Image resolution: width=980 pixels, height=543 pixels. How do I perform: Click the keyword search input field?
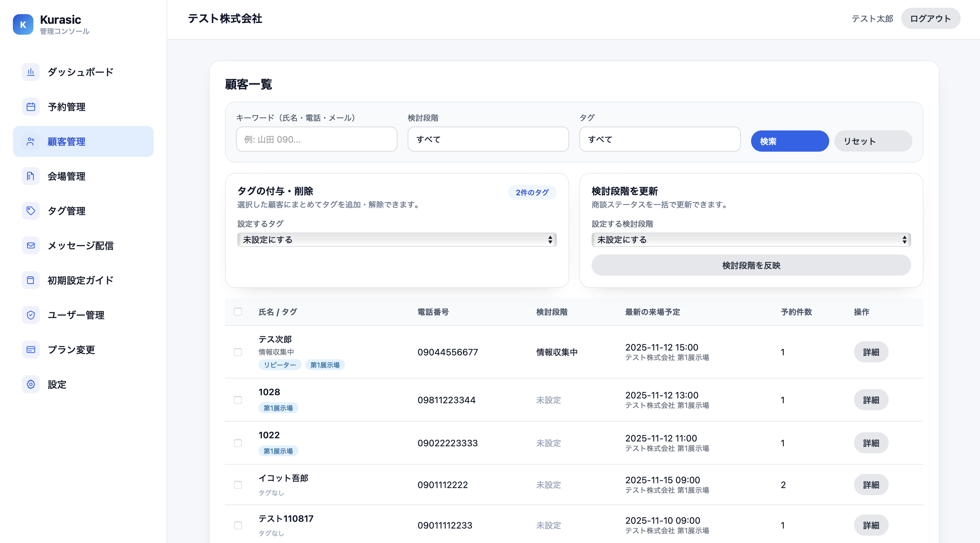pyautogui.click(x=316, y=139)
